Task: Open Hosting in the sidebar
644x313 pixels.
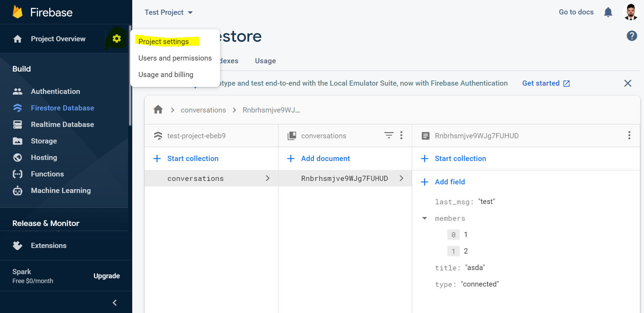Action: (x=44, y=158)
